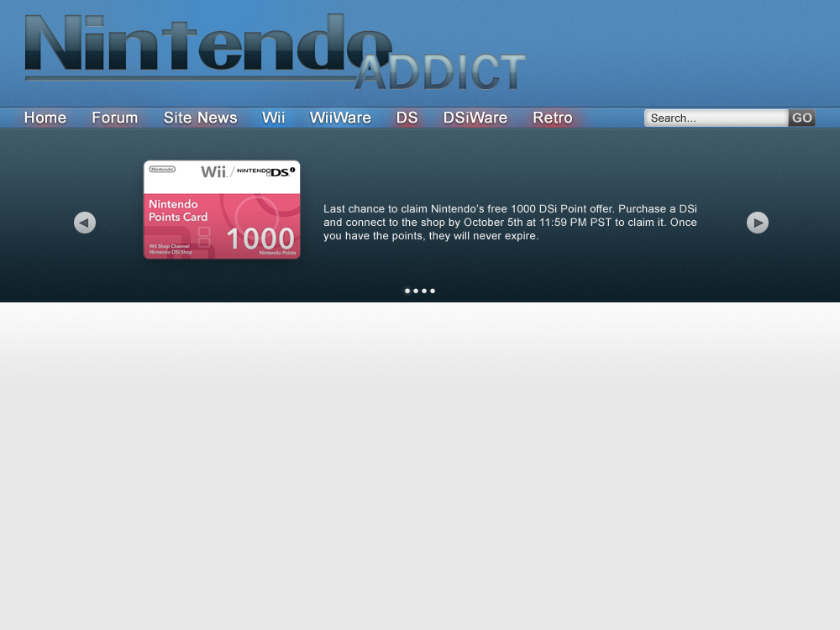Open the DS navigation item
Image resolution: width=840 pixels, height=630 pixels.
coord(407,118)
